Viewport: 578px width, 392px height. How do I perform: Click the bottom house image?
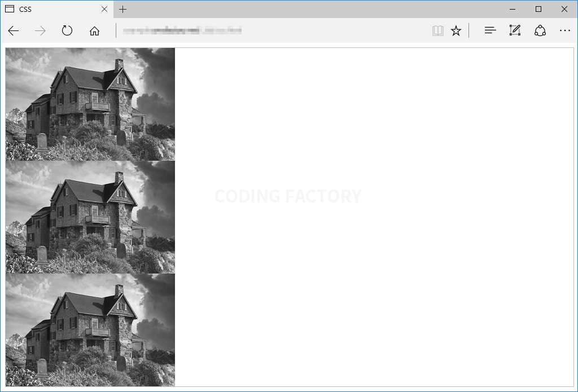90,330
